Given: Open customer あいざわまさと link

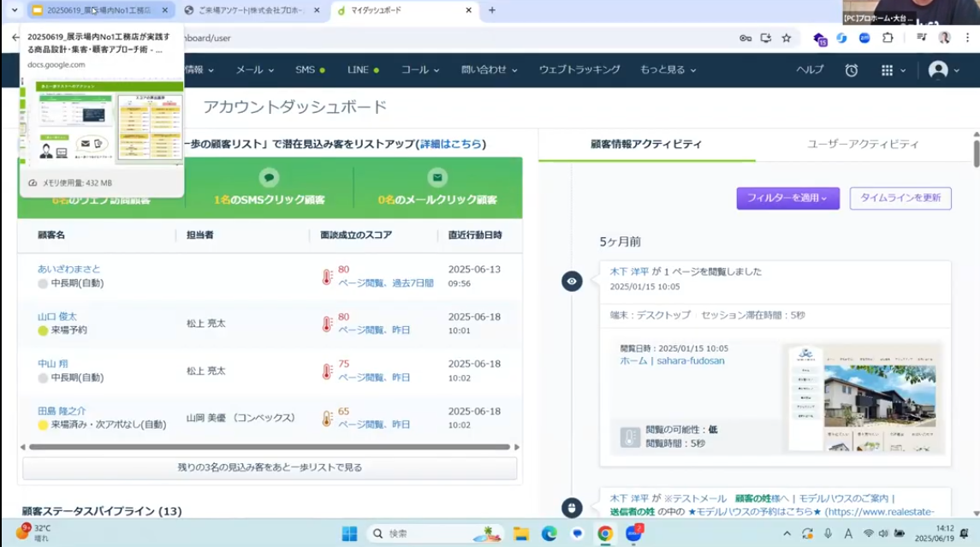Looking at the screenshot, I should (x=68, y=269).
